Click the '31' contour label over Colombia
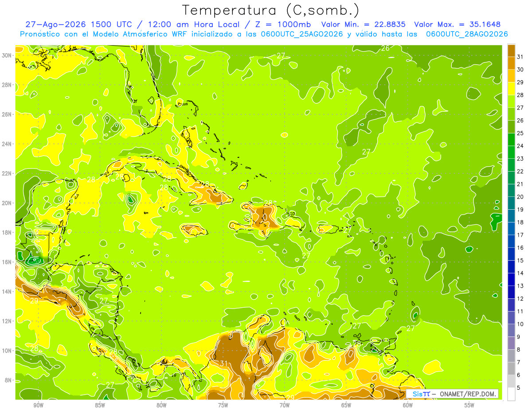Image resolution: width=532 pixels, height=411 pixels. click(x=224, y=364)
